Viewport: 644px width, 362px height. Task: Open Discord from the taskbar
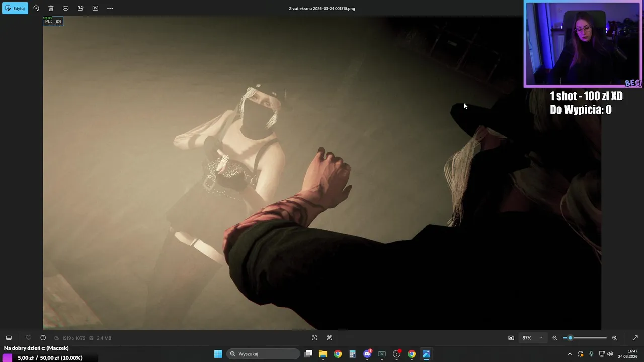pyautogui.click(x=367, y=354)
